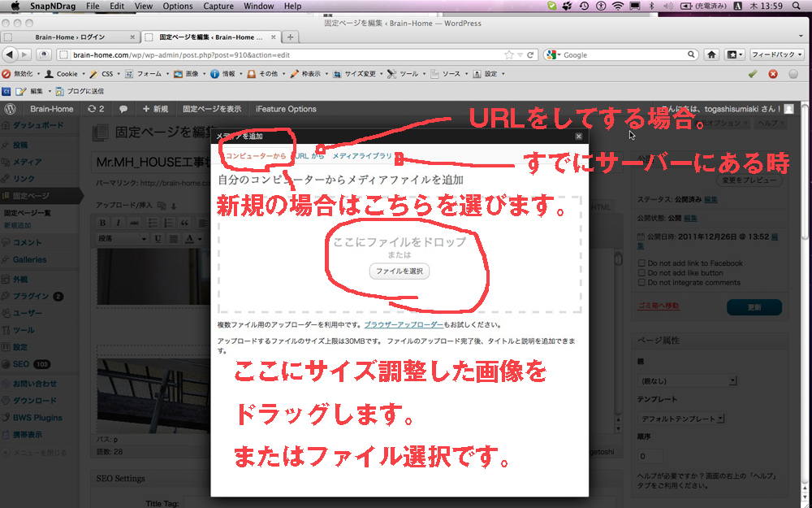812x508 pixels.
Task: Open the メディア item in the sidebar
Action: click(x=27, y=162)
